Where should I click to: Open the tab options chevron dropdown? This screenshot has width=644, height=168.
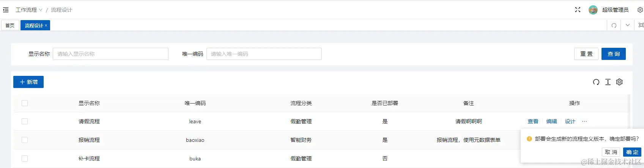[628, 25]
